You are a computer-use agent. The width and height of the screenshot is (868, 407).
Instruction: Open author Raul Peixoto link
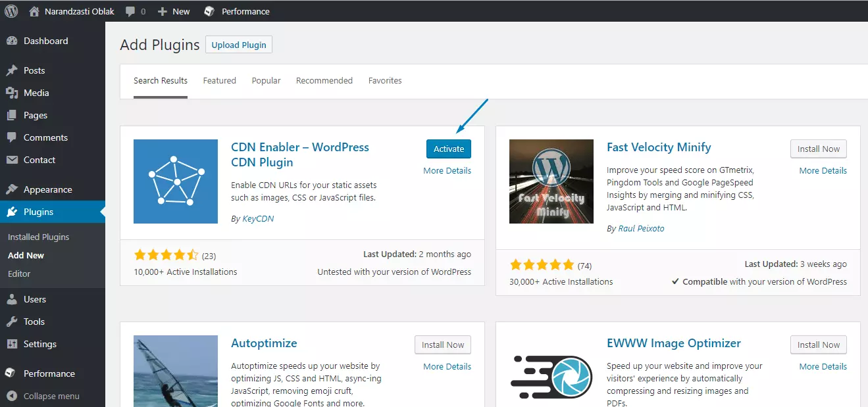coord(641,228)
